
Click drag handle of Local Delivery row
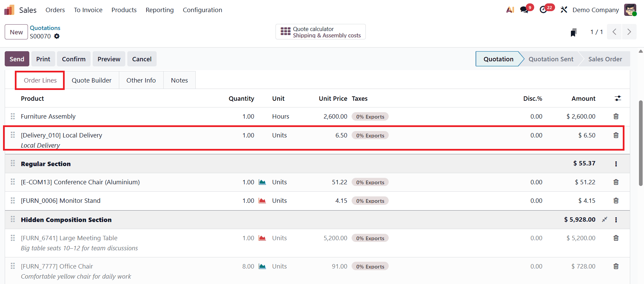13,135
